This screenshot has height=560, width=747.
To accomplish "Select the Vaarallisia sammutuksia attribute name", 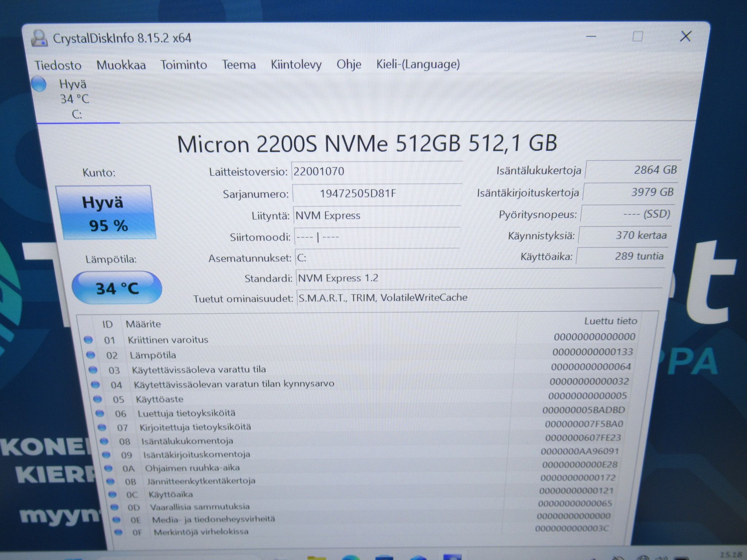I will point(200,507).
